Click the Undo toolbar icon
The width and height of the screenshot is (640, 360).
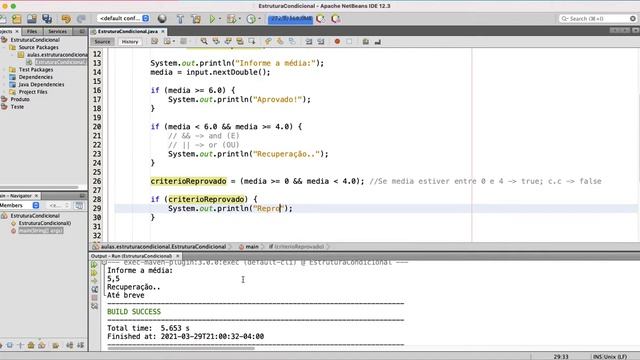pos(66,19)
